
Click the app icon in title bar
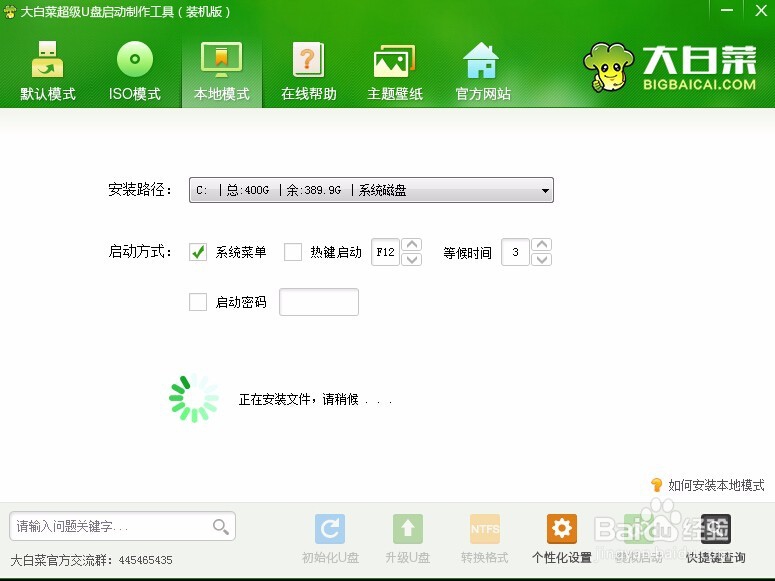tap(10, 11)
